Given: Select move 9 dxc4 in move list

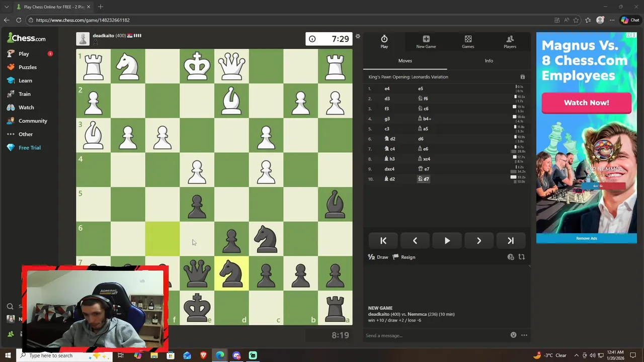Looking at the screenshot, I should coord(389,169).
